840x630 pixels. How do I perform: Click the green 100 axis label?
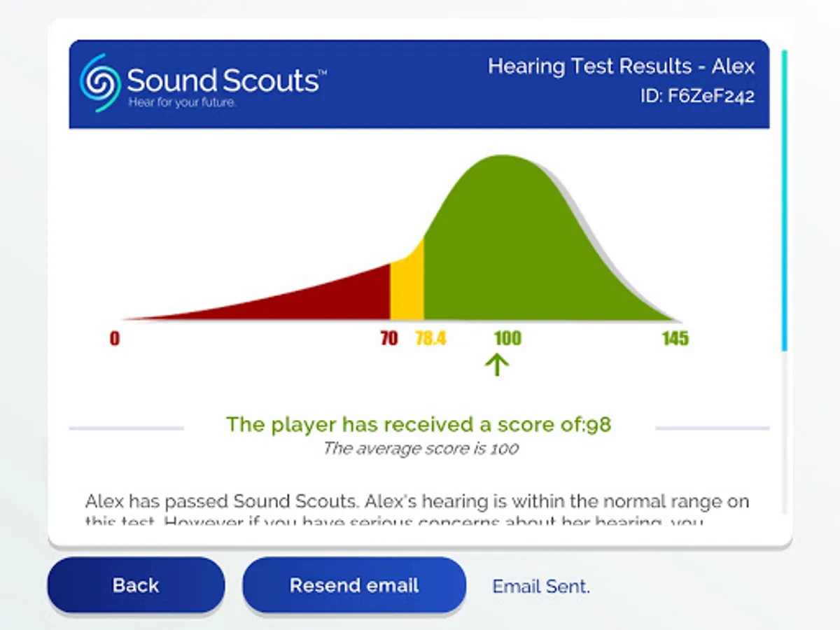(x=507, y=339)
